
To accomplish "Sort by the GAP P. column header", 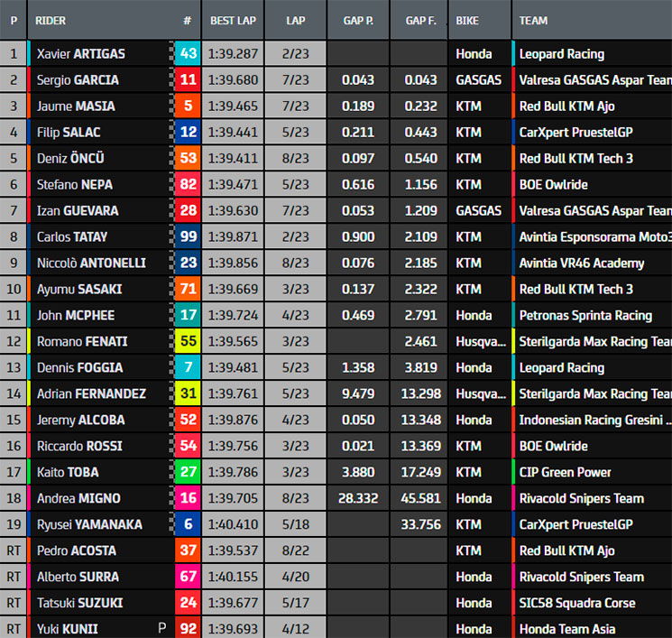I will tap(358, 20).
